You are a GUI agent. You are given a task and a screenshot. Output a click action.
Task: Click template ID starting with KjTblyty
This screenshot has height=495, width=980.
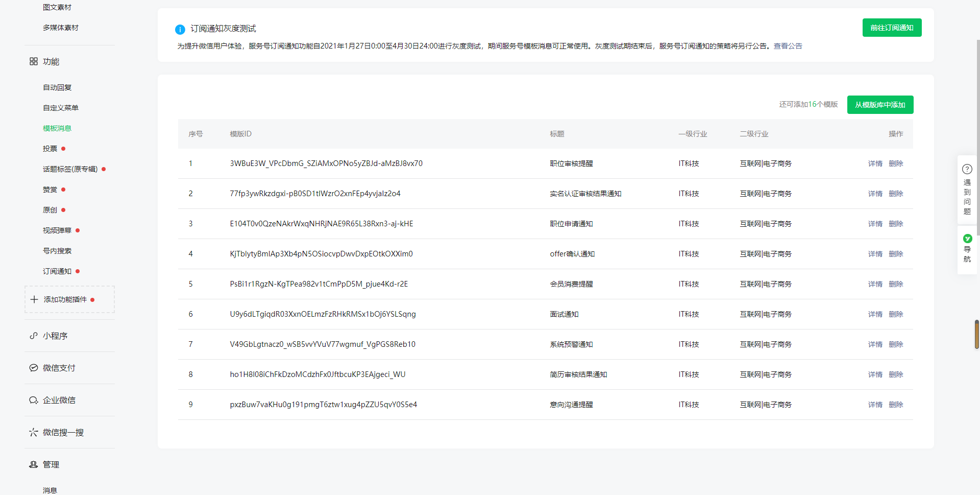coord(321,254)
